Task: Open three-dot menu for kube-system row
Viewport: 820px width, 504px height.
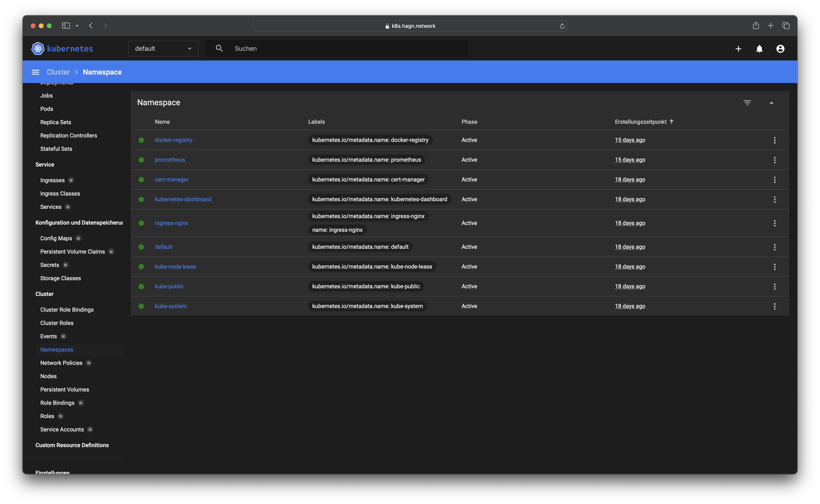Action: pyautogui.click(x=775, y=306)
